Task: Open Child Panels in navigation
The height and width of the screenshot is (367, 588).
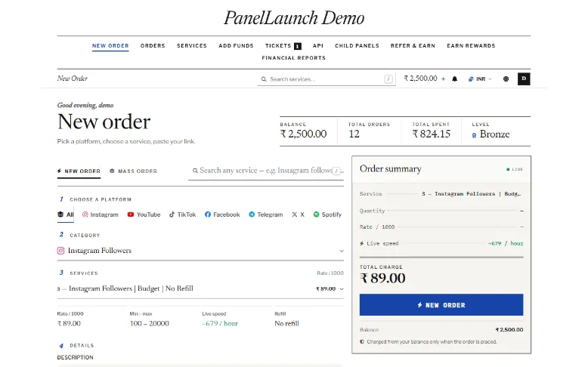Action: (x=357, y=46)
